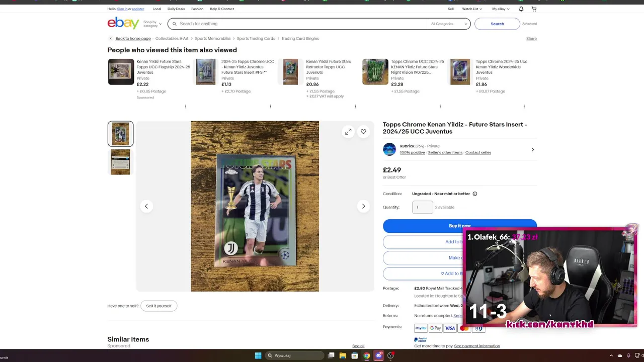Click the Windows taskbar Wyszukaj search box
This screenshot has height=362, width=644.
coord(294,355)
